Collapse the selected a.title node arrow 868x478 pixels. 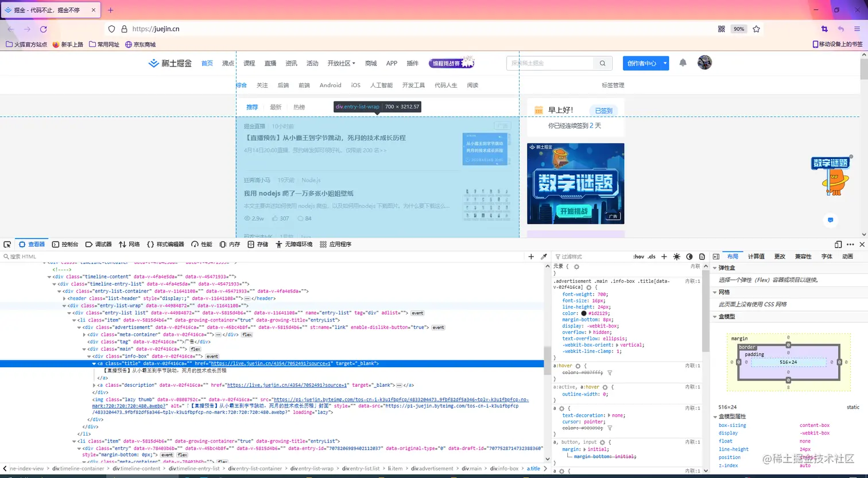click(94, 364)
